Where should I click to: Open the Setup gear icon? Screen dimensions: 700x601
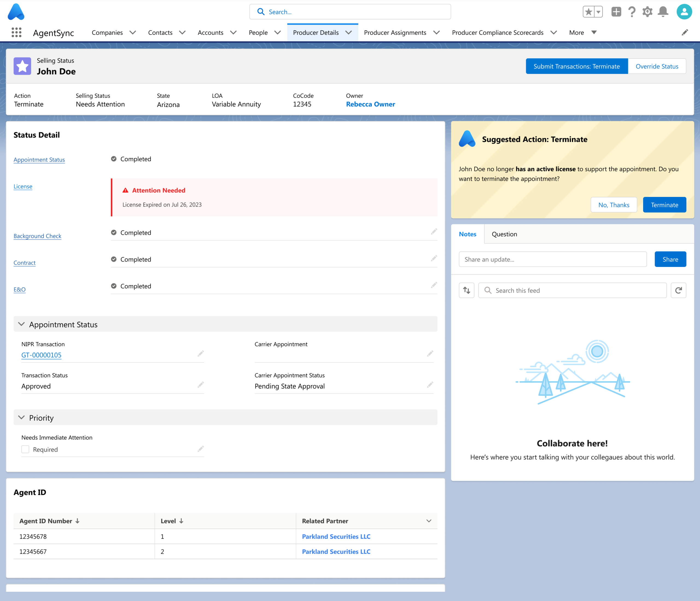pos(647,12)
